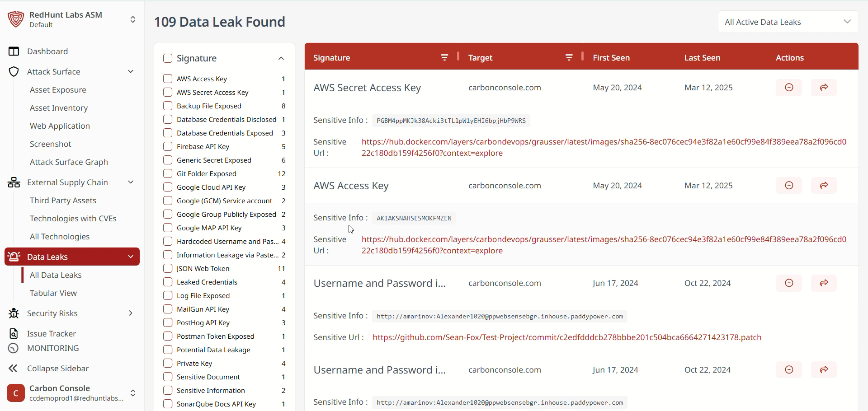Tick the Backup File Exposed checkbox
The image size is (868, 411).
point(168,106)
